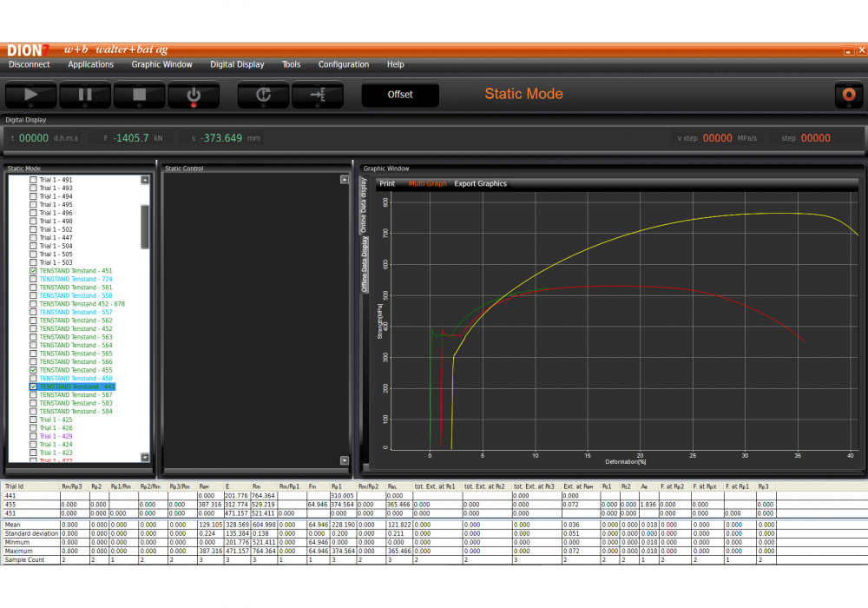The height and width of the screenshot is (608, 868).
Task: Click the reset cycle arrow icon
Action: click(x=263, y=95)
